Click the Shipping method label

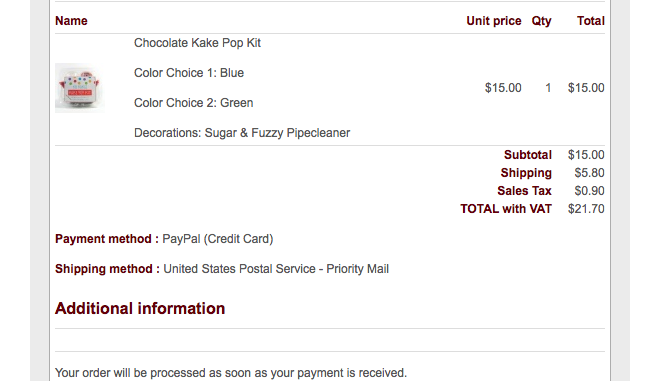107,269
